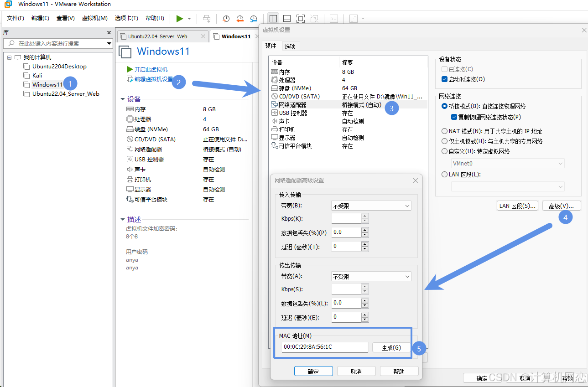The height and width of the screenshot is (387, 588).
Task: Collapse the 设备 section in Windows11 summary
Action: pyautogui.click(x=123, y=99)
